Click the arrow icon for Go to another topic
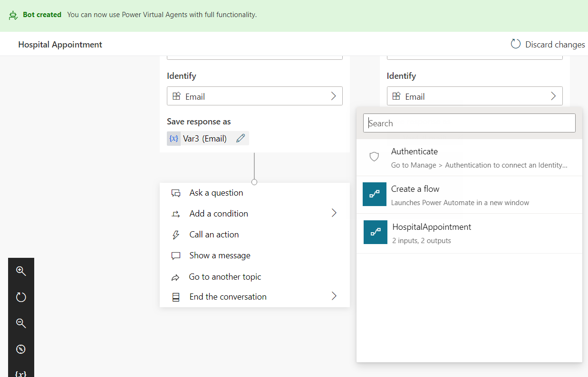This screenshot has width=588, height=377. (x=176, y=277)
